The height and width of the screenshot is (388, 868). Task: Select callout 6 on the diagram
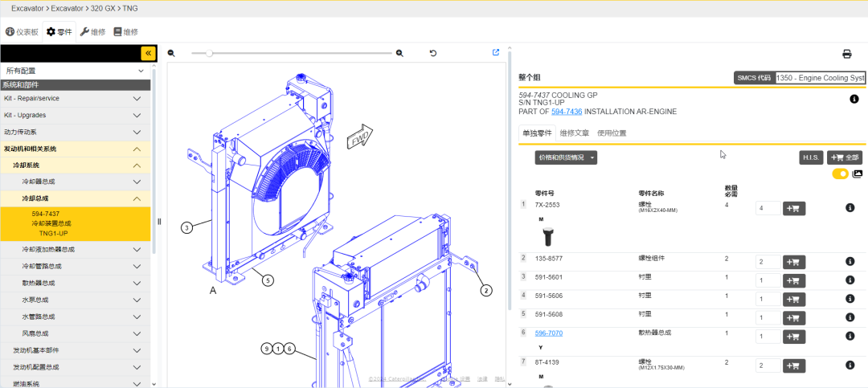pyautogui.click(x=289, y=349)
